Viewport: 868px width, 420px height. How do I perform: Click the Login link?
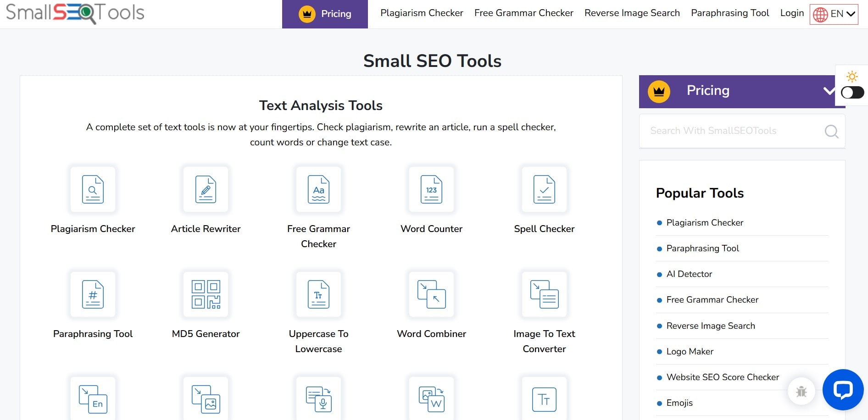(791, 13)
